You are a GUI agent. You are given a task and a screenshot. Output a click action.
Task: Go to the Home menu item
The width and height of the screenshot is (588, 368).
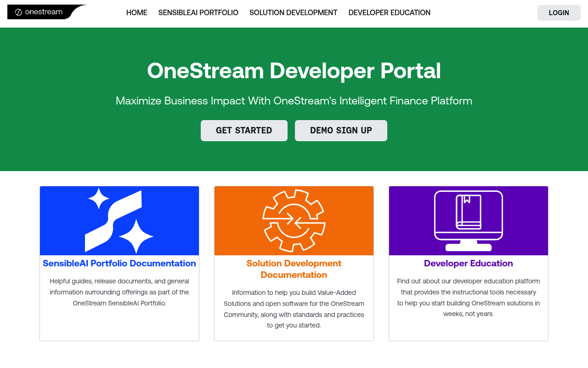[x=137, y=13]
